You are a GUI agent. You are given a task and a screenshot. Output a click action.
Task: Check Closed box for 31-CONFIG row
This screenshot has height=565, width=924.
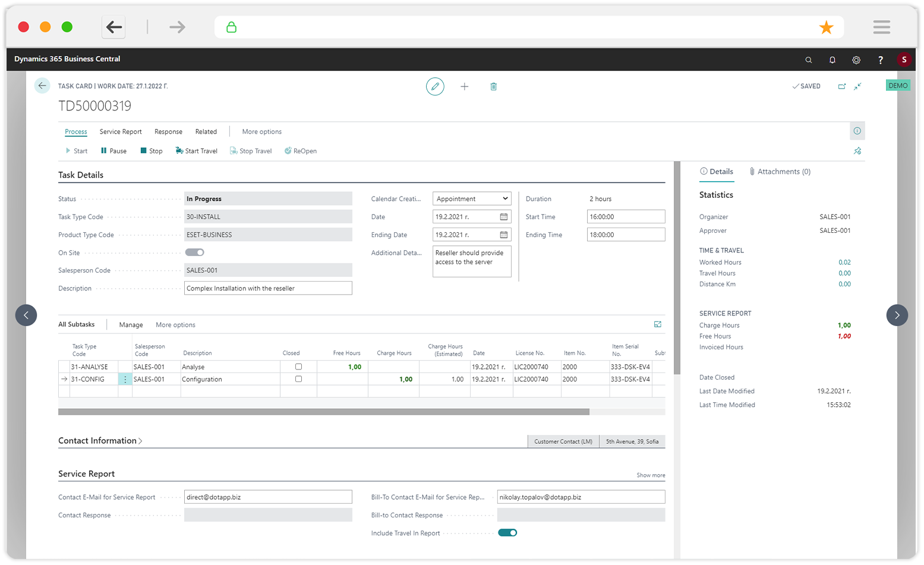(x=298, y=379)
